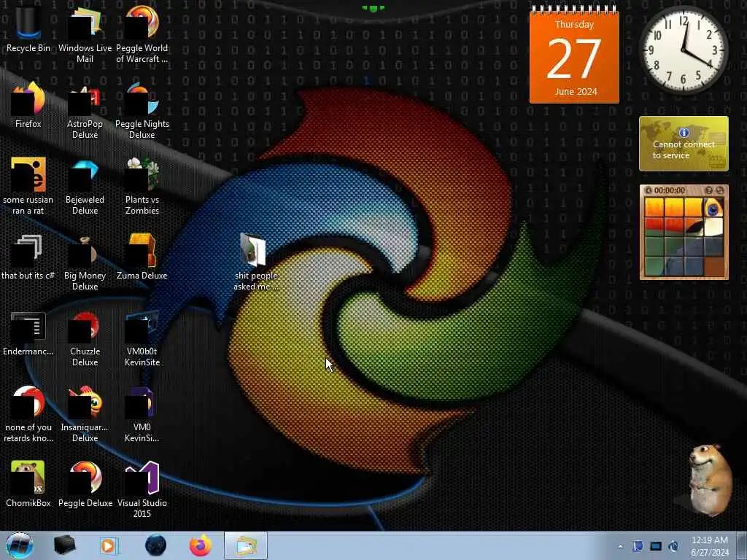747x560 pixels.
Task: Shuffle the picture puzzle tiles
Action: 720,190
